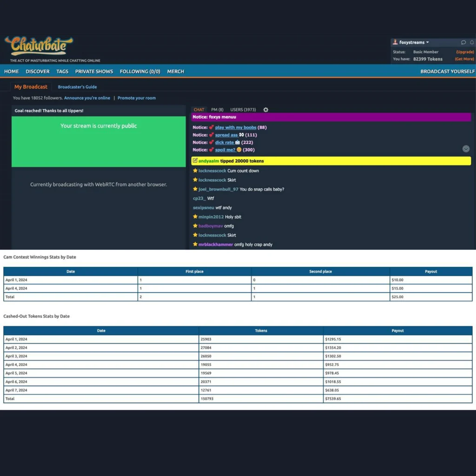Click the 'spoil me?' menu link
The height and width of the screenshot is (476, 476).
click(x=225, y=150)
